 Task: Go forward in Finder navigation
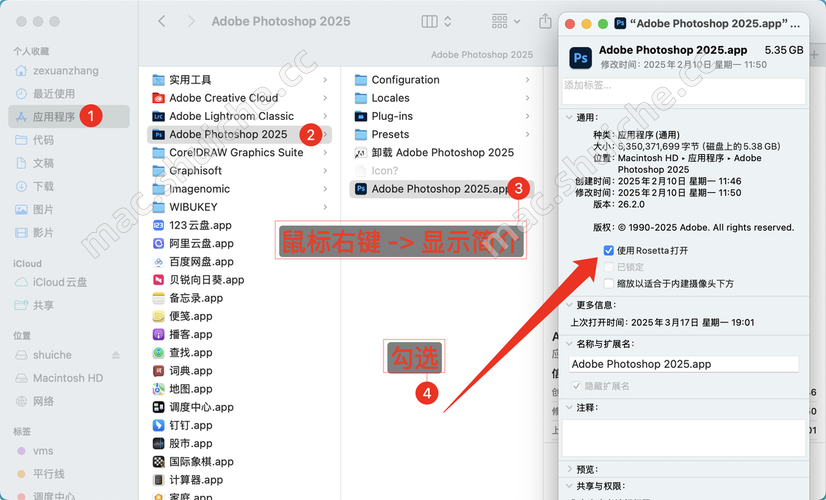point(191,21)
